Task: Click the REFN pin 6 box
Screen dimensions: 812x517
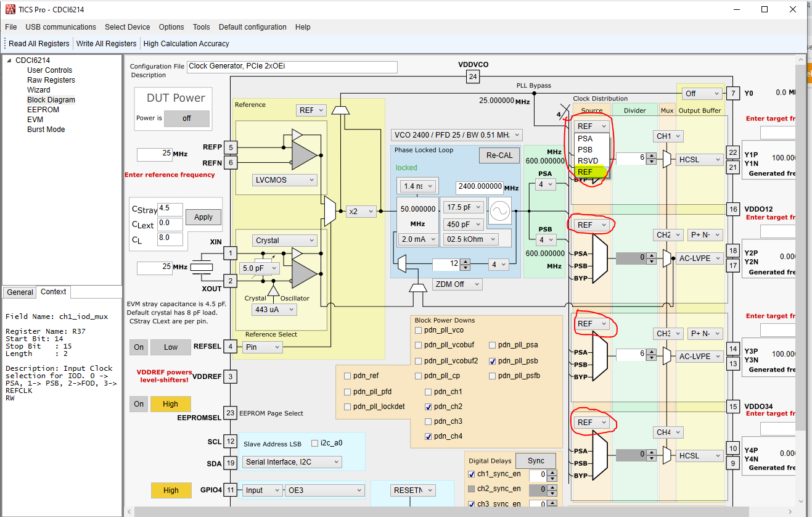Action: (x=230, y=163)
